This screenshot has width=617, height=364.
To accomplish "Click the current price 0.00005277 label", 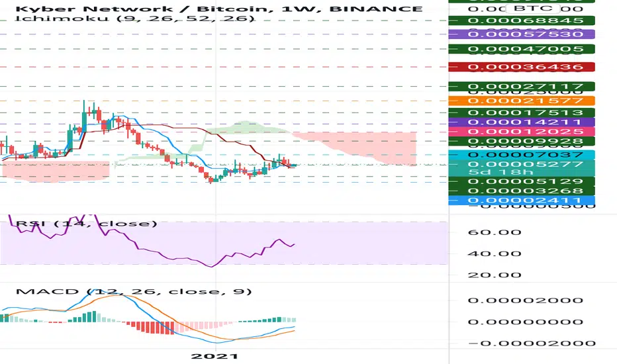I will click(526, 164).
